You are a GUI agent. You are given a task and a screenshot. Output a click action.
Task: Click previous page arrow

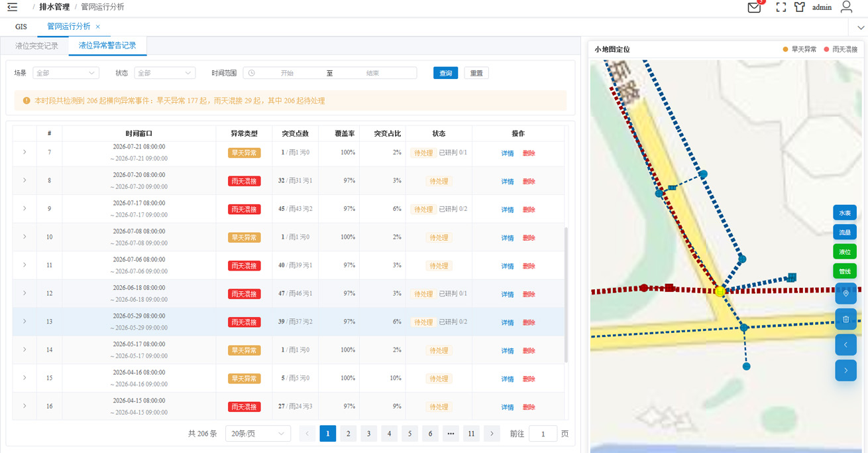pyautogui.click(x=307, y=434)
